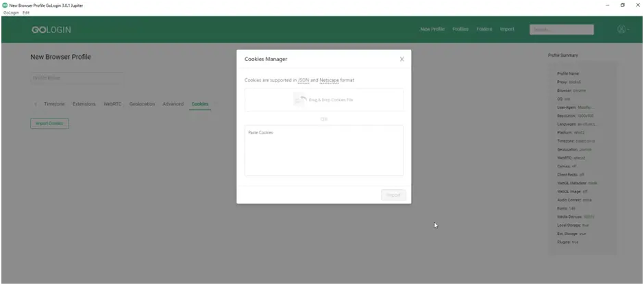Click the Drag & Drop Cookies File area
644x285 pixels.
click(x=324, y=100)
